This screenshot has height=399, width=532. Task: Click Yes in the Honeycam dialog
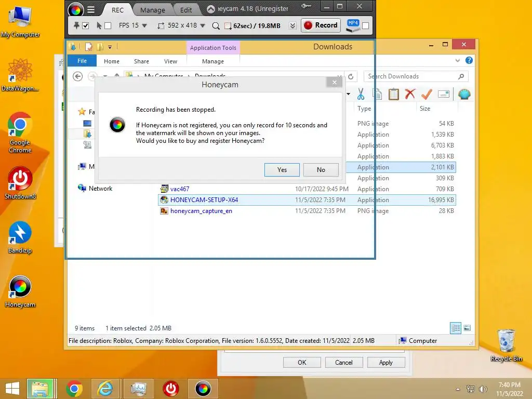282,170
